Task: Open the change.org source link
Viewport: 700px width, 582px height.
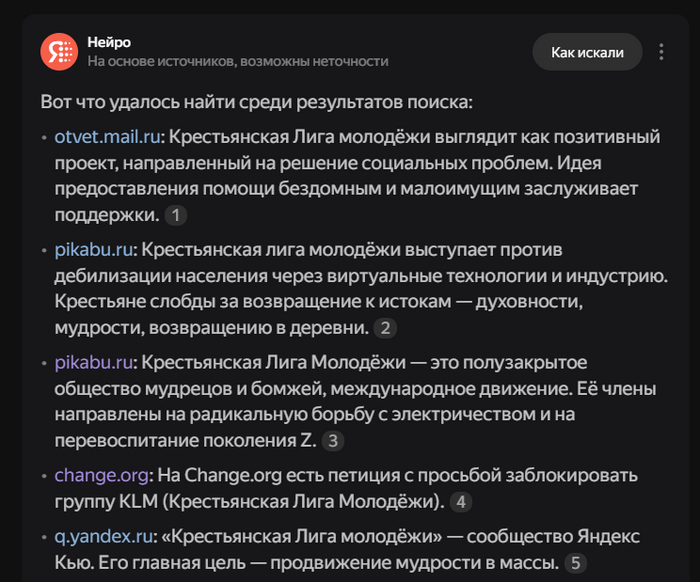Action: pos(102,475)
